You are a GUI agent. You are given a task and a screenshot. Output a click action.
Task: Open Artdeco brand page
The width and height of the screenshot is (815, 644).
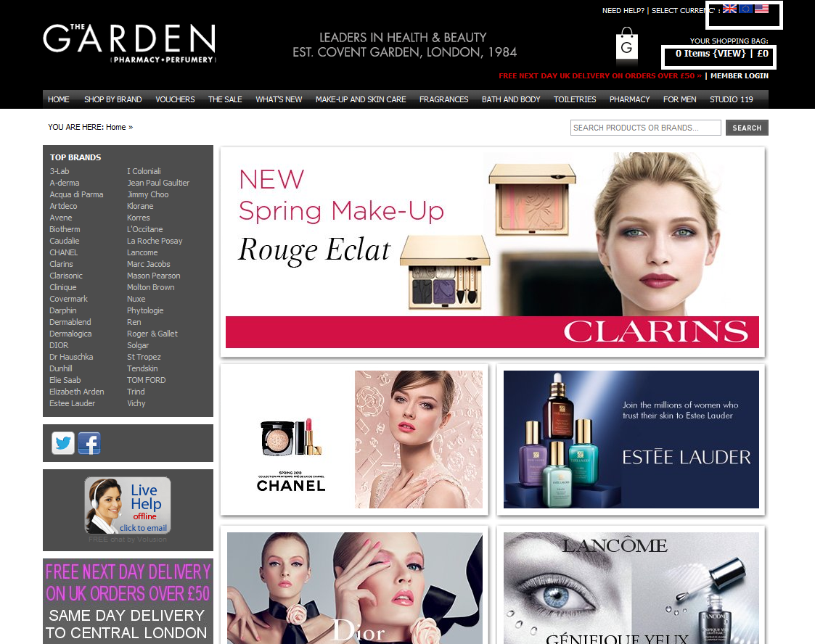(x=63, y=206)
